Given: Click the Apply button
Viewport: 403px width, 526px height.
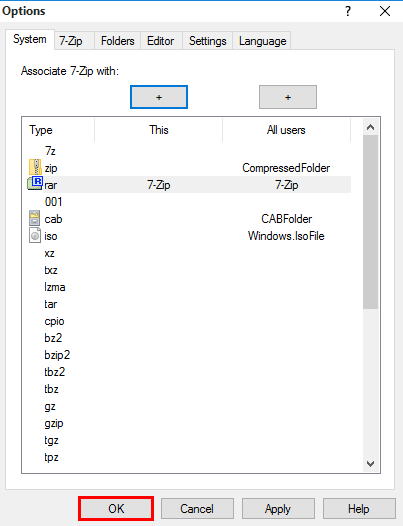Looking at the screenshot, I should (x=278, y=509).
